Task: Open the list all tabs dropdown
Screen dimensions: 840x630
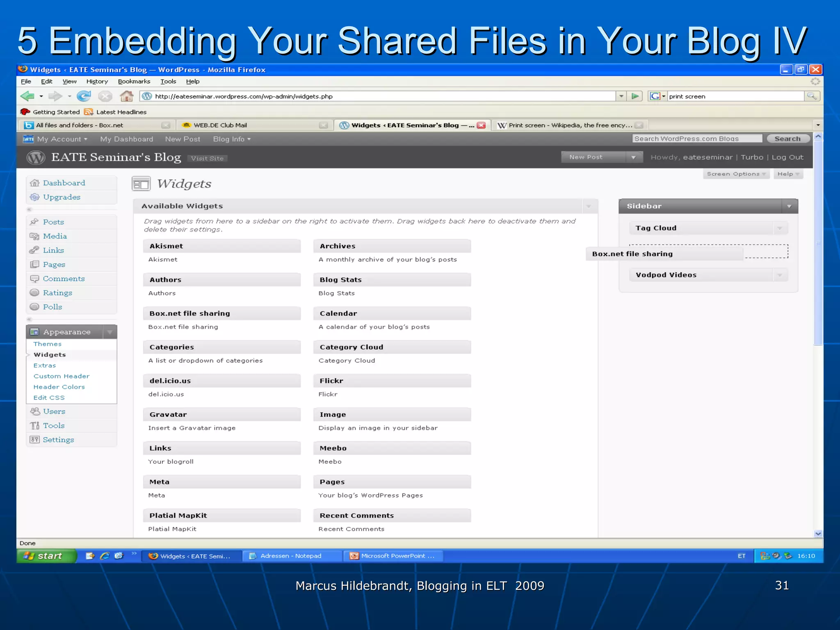Action: click(818, 125)
